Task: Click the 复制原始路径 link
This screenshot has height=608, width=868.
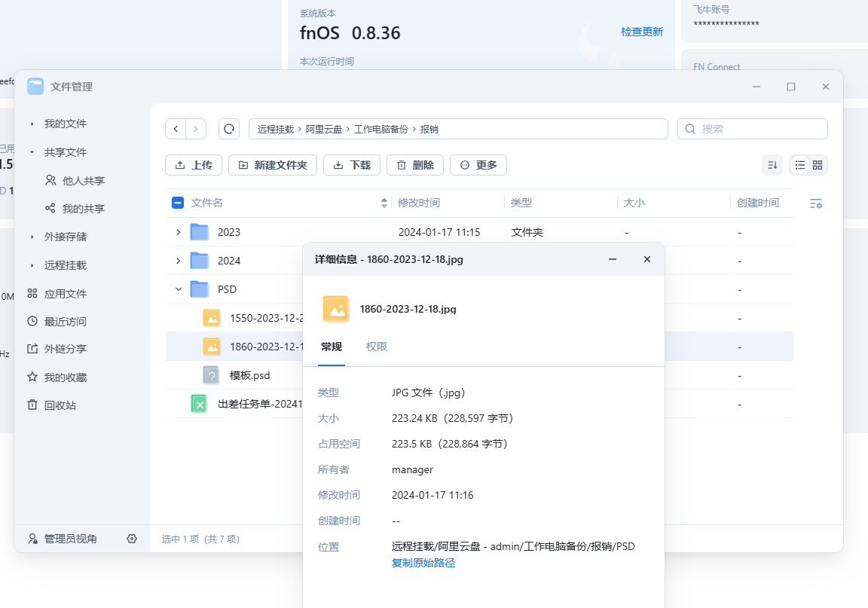Action: point(423,563)
